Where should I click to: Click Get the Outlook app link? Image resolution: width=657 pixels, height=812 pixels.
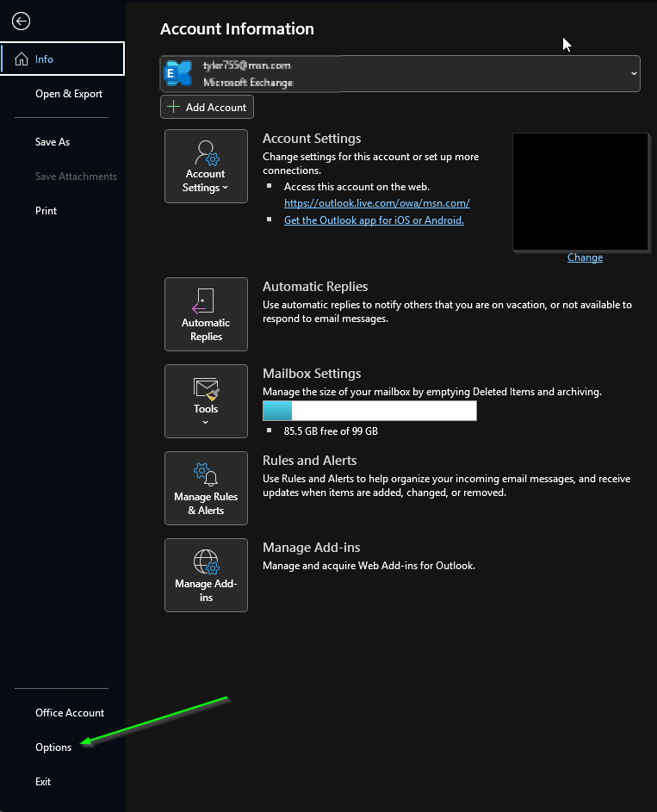[x=374, y=220]
